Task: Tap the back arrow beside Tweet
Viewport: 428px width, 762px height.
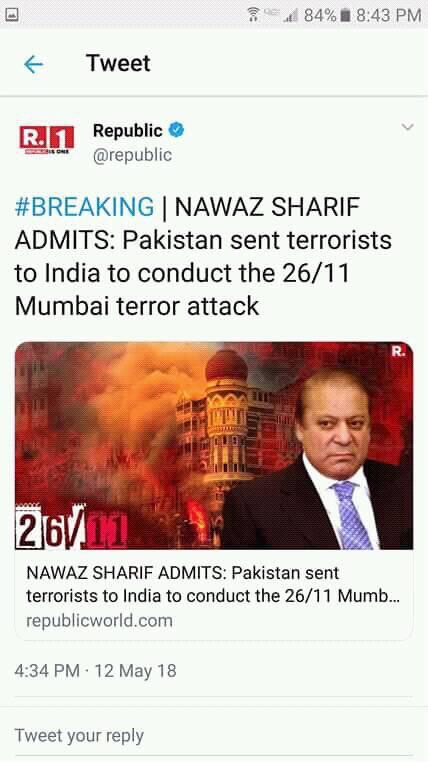Action: [x=34, y=64]
